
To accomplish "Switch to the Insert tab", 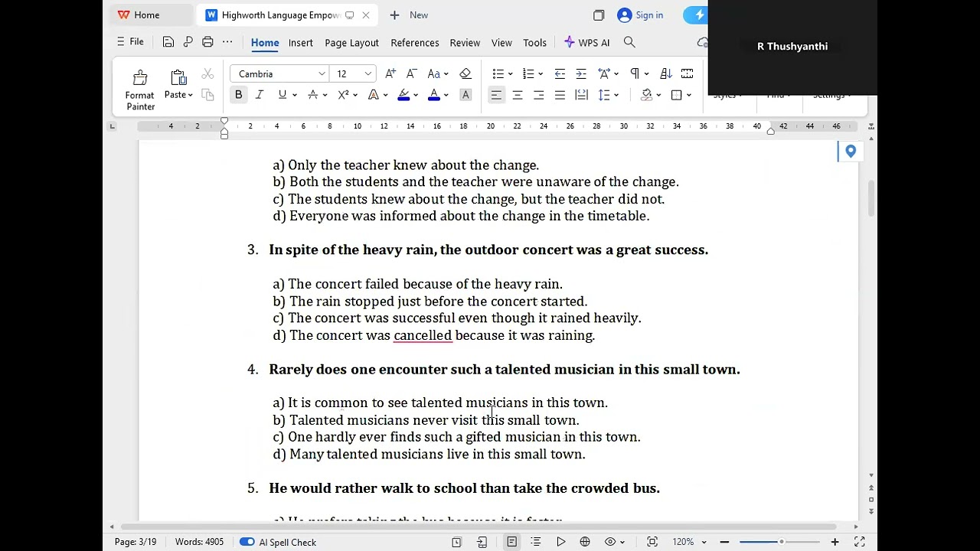I will click(x=300, y=43).
